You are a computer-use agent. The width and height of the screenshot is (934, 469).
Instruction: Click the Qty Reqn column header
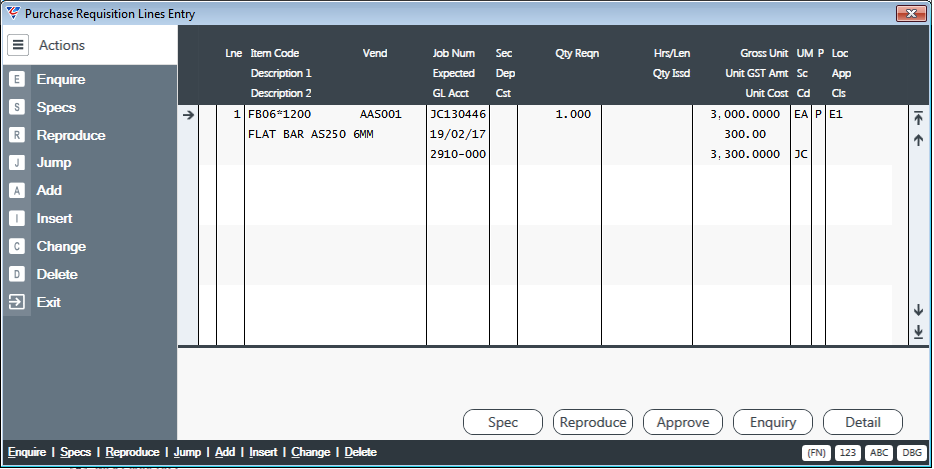pyautogui.click(x=577, y=53)
